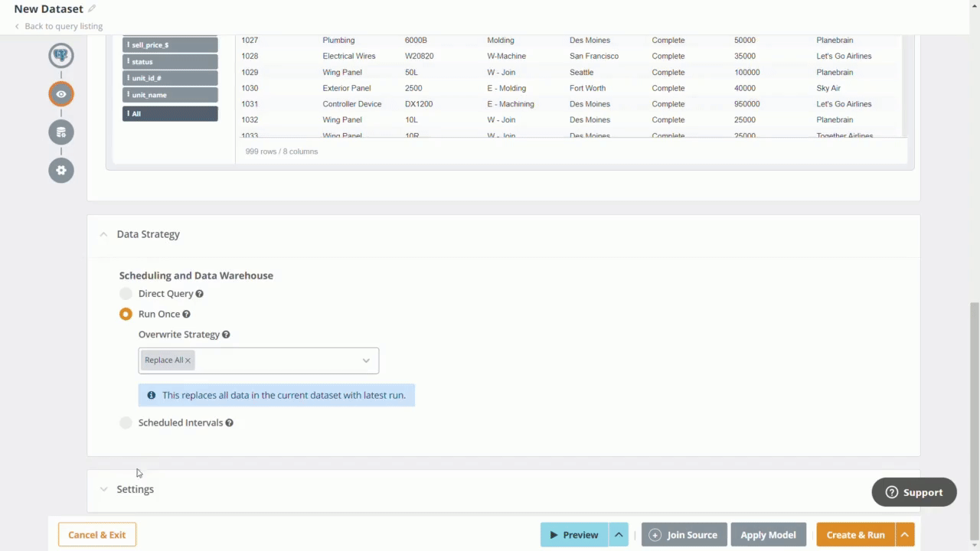Click the PostgreSQL source step icon
Screen dimensions: 980x551
(x=61, y=55)
